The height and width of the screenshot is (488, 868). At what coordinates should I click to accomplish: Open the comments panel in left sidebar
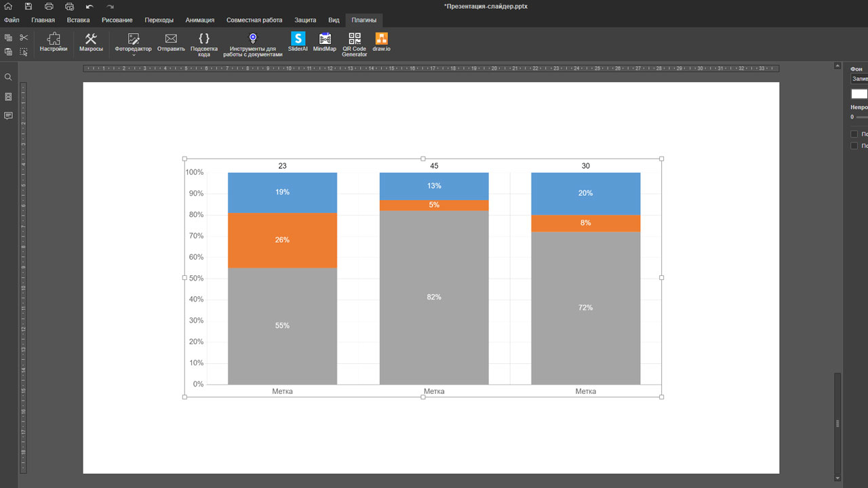coord(8,116)
